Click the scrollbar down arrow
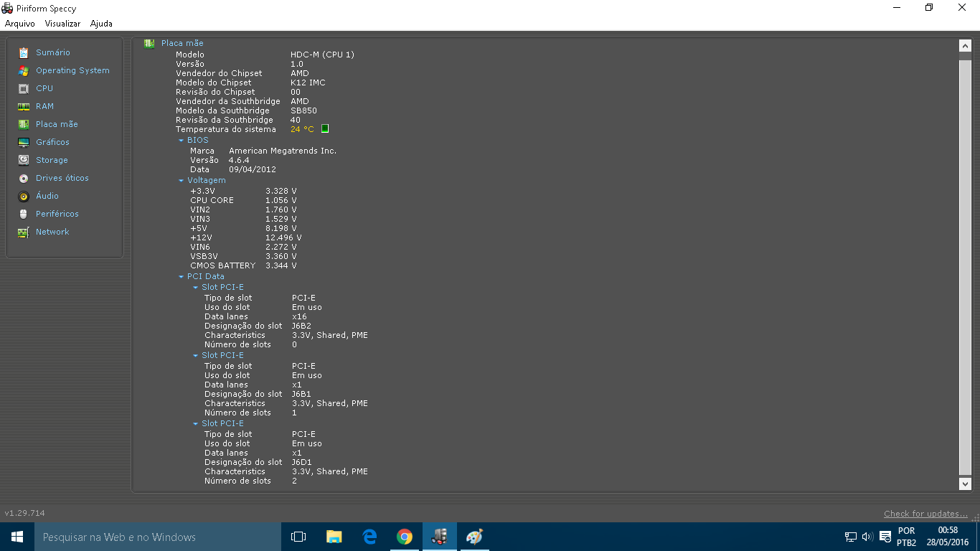Viewport: 980px width, 551px height. click(x=965, y=484)
